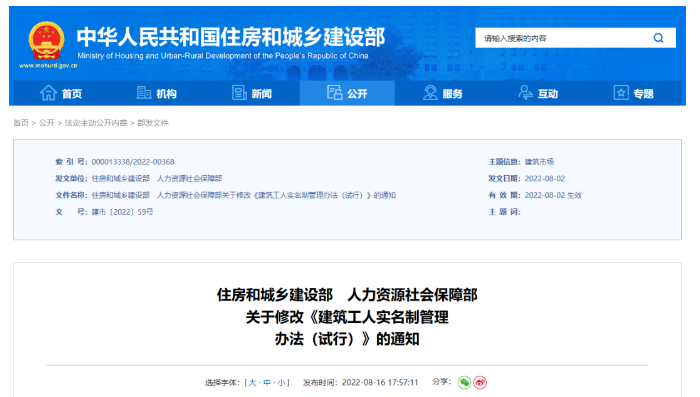Viewport: 700px width, 397px height.
Task: Click the building icon beside 机构
Action: (x=143, y=92)
